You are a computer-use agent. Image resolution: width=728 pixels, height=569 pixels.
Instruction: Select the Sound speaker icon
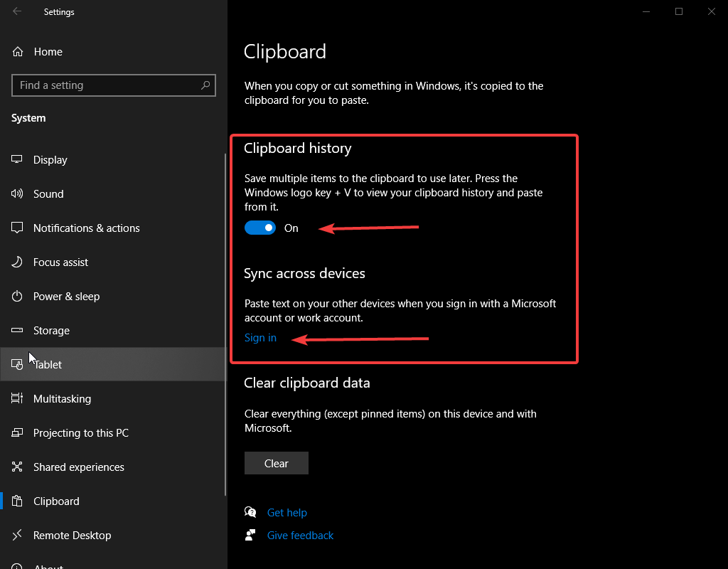click(x=17, y=193)
